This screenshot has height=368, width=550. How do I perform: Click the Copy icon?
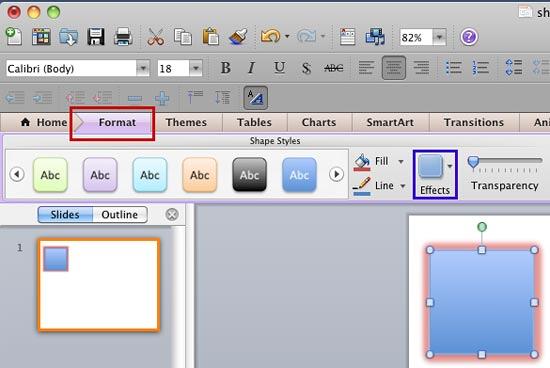coord(183,37)
